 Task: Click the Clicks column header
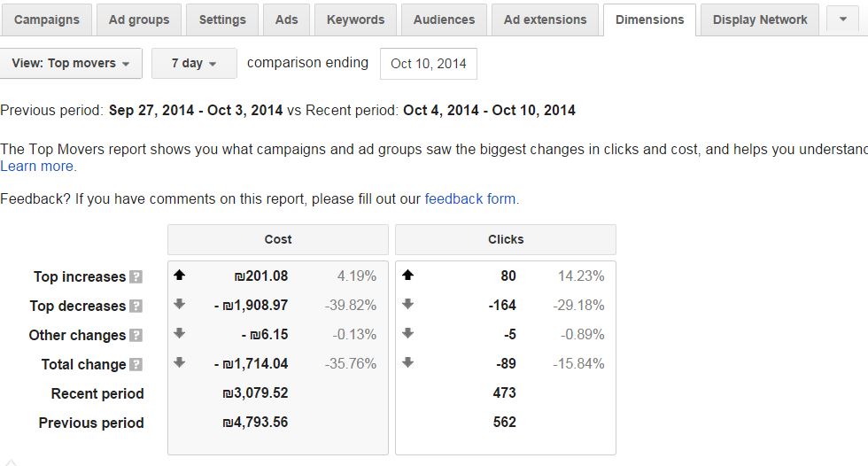click(x=506, y=239)
